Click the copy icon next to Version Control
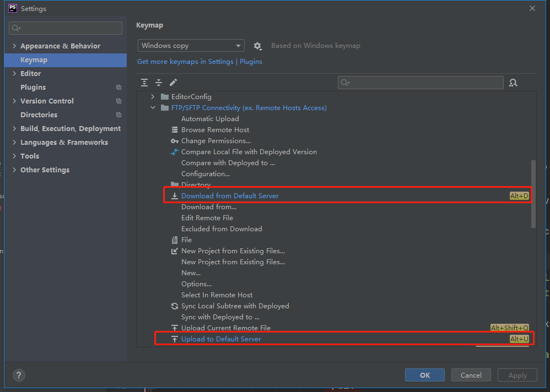550x392 pixels. [118, 101]
